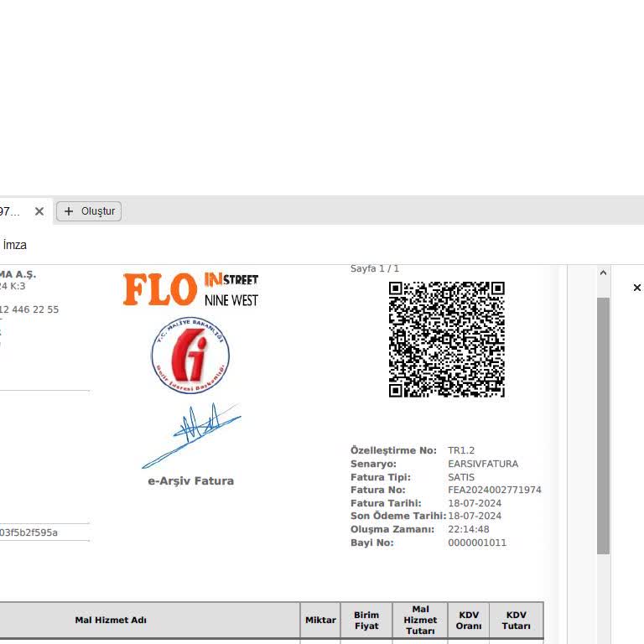Click the InStreet brand logo
Screen dimensions: 644x644
(x=231, y=280)
